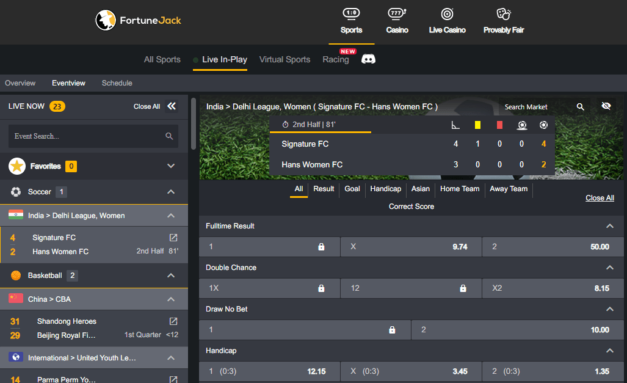Click the China flag icon
The width and height of the screenshot is (627, 383).
(x=16, y=299)
